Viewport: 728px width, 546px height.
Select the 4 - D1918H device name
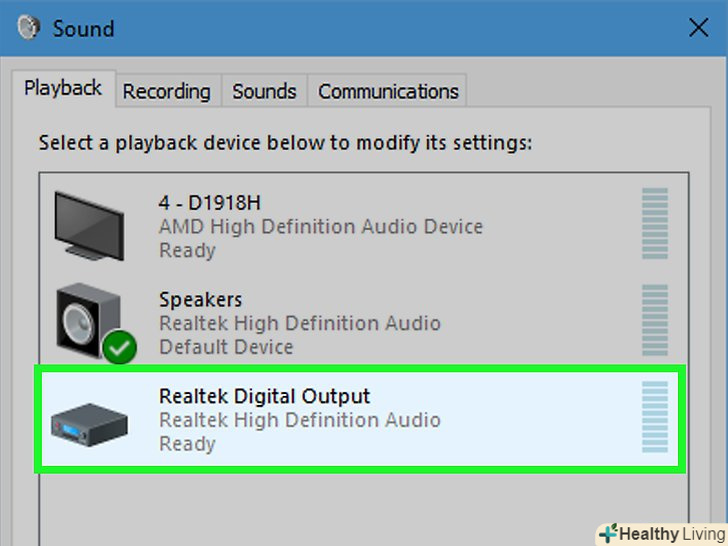[210, 203]
